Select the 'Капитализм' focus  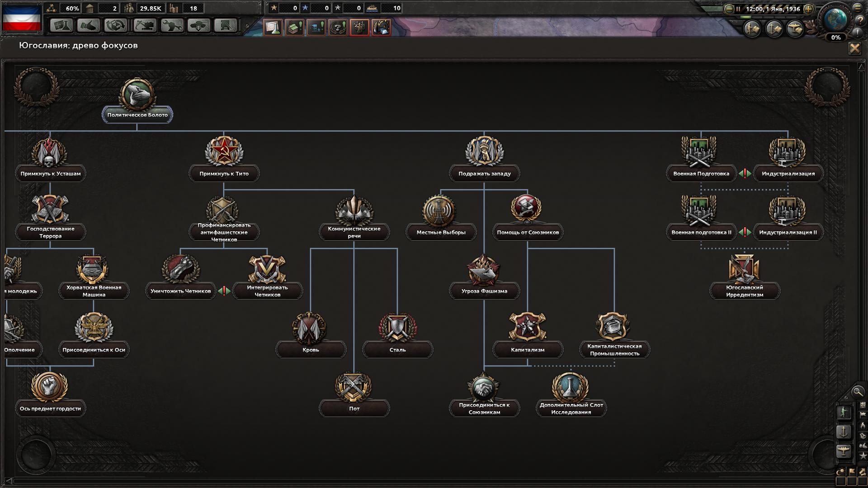tap(528, 335)
